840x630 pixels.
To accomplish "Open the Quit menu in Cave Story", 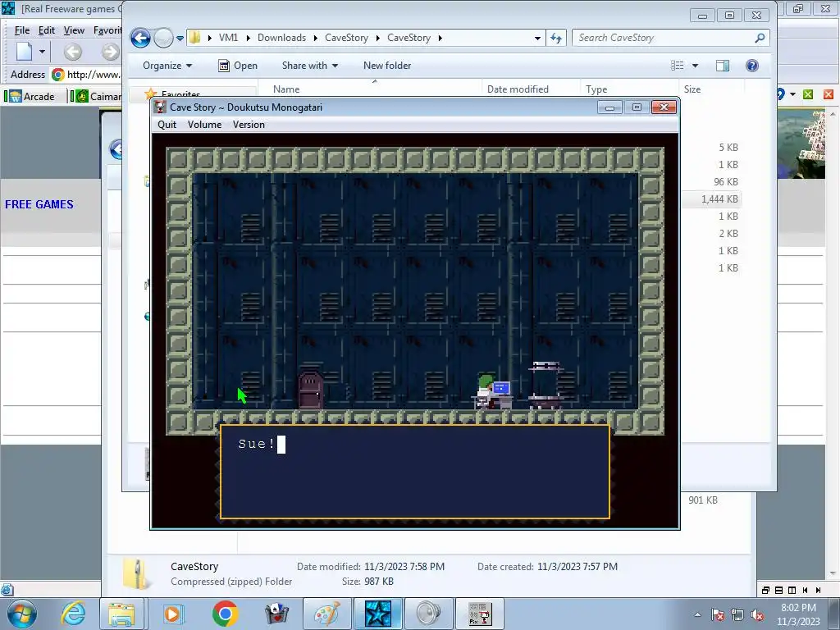I will tap(167, 125).
